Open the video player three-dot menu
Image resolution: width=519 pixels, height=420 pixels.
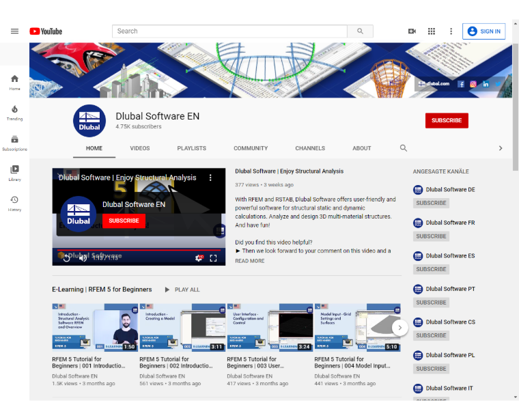[x=210, y=178]
